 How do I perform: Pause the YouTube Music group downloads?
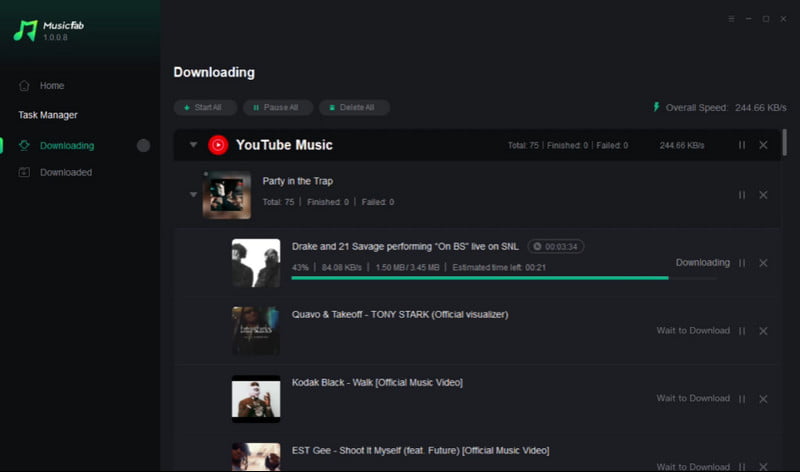742,145
